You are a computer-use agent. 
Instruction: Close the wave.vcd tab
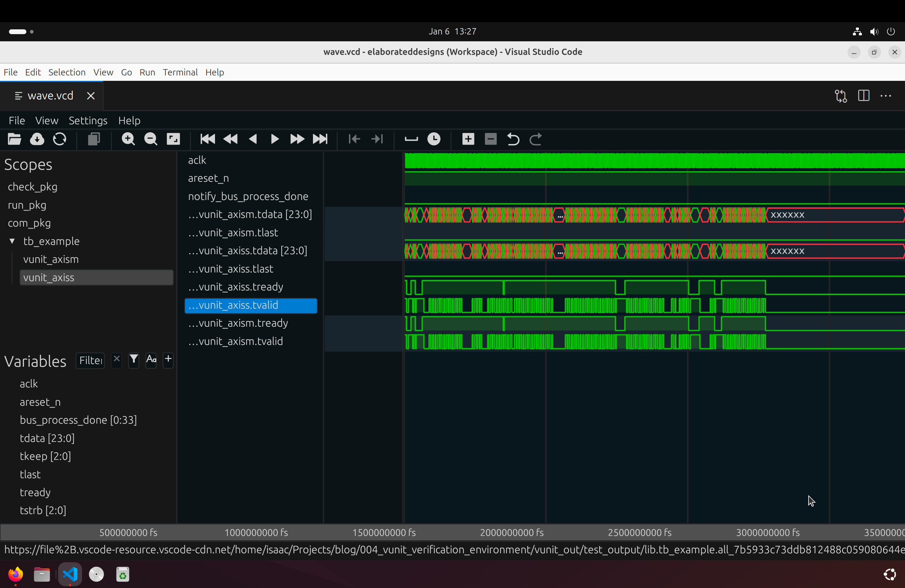point(90,96)
